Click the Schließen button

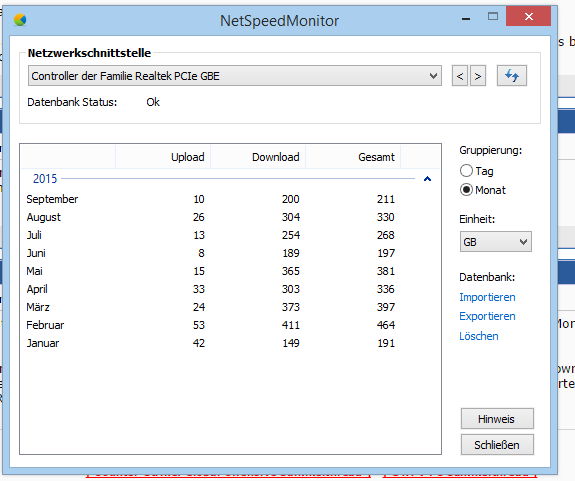click(x=497, y=445)
